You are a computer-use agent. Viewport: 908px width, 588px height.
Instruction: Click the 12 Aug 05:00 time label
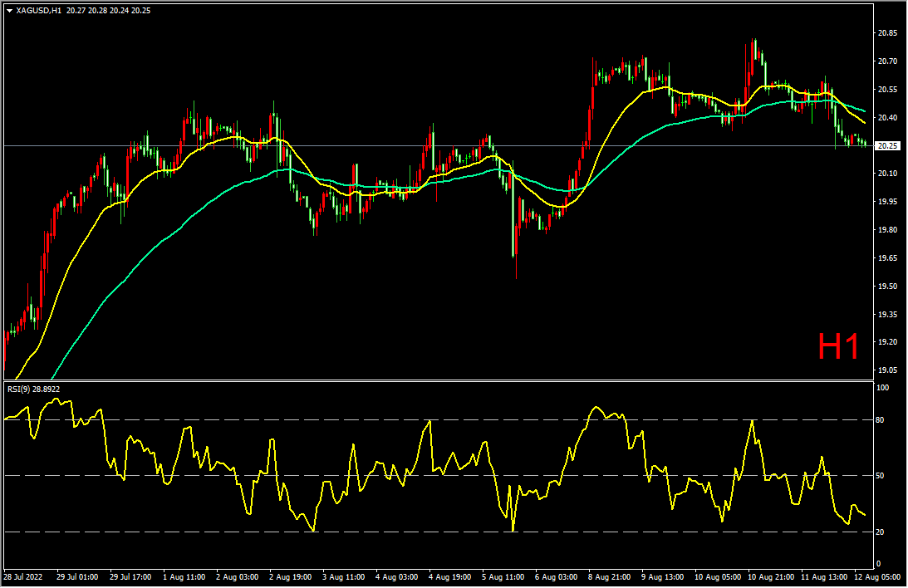tap(878, 577)
